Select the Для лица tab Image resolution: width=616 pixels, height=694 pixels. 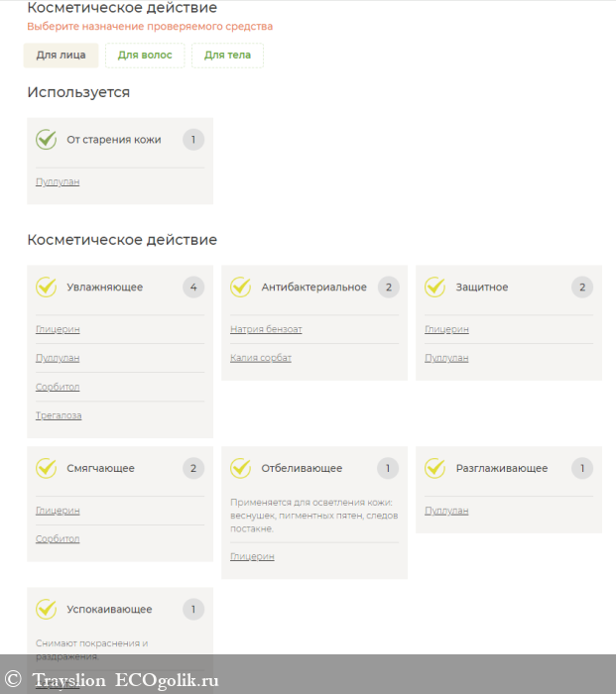click(x=61, y=56)
